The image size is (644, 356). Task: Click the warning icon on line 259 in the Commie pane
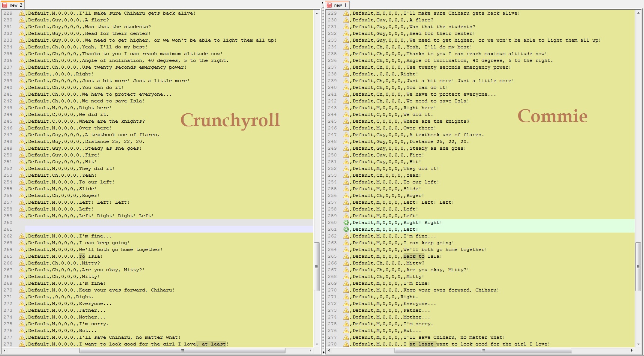[346, 216]
